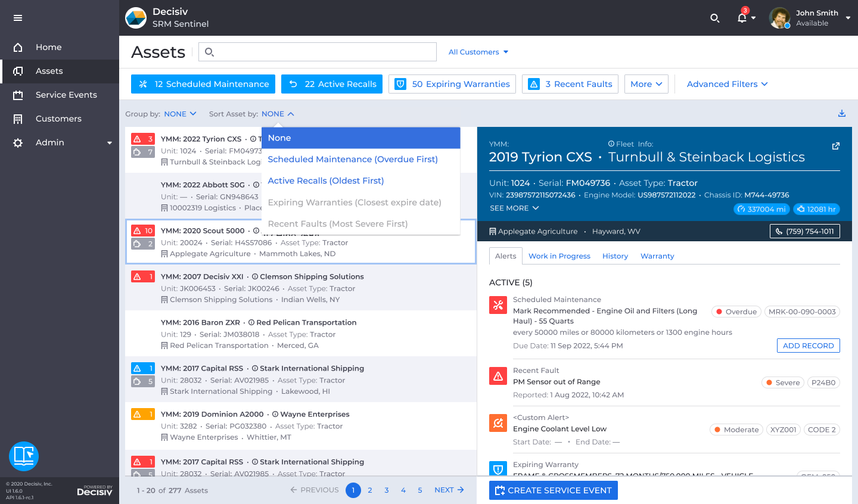This screenshot has height=504, width=858.
Task: Click the Scheduled Maintenance wrench alert icon
Action: pyautogui.click(x=498, y=305)
